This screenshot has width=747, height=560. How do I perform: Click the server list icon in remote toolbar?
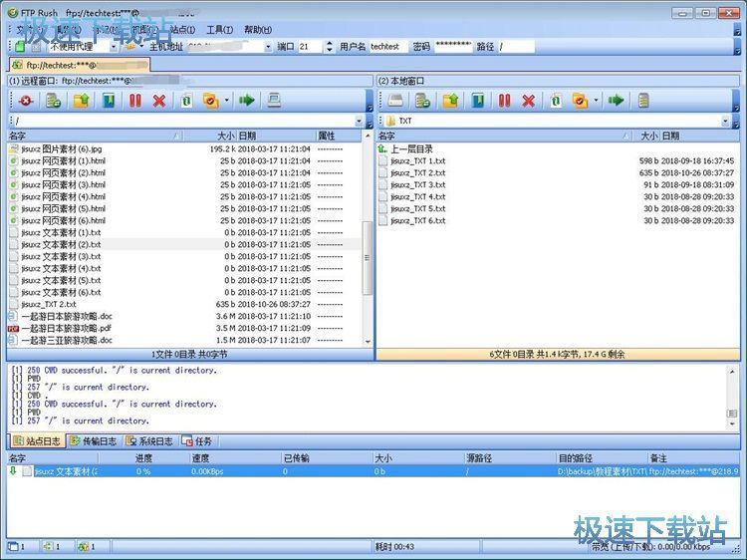coord(53,101)
